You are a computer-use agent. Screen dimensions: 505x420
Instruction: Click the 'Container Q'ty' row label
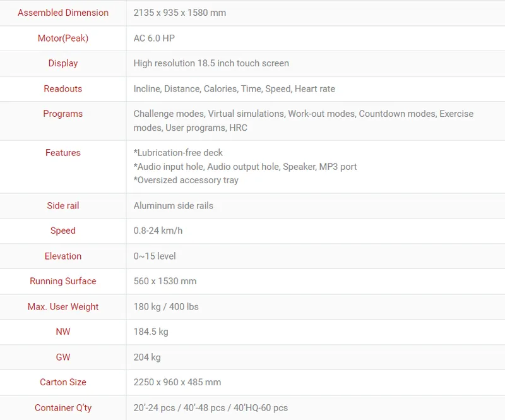[x=63, y=408]
